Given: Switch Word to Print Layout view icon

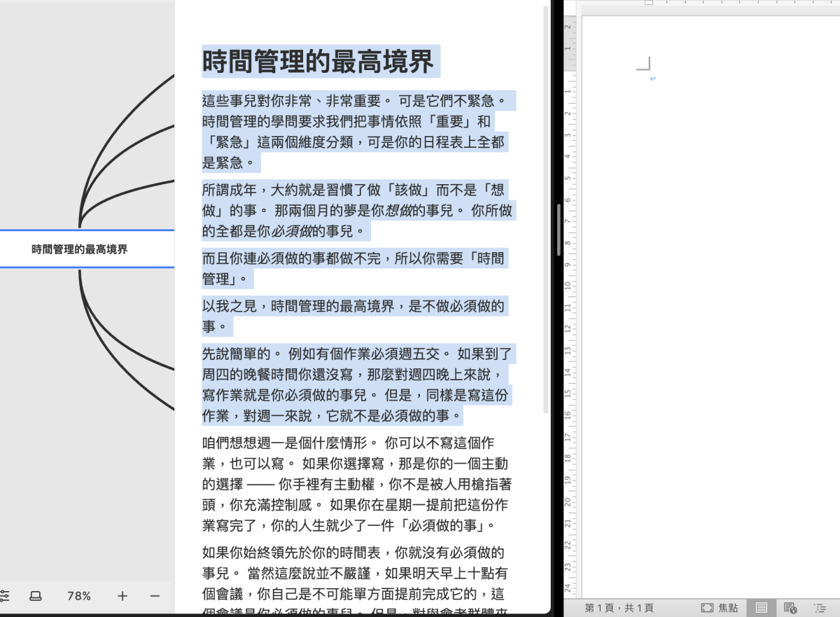Looking at the screenshot, I should coord(762,608).
